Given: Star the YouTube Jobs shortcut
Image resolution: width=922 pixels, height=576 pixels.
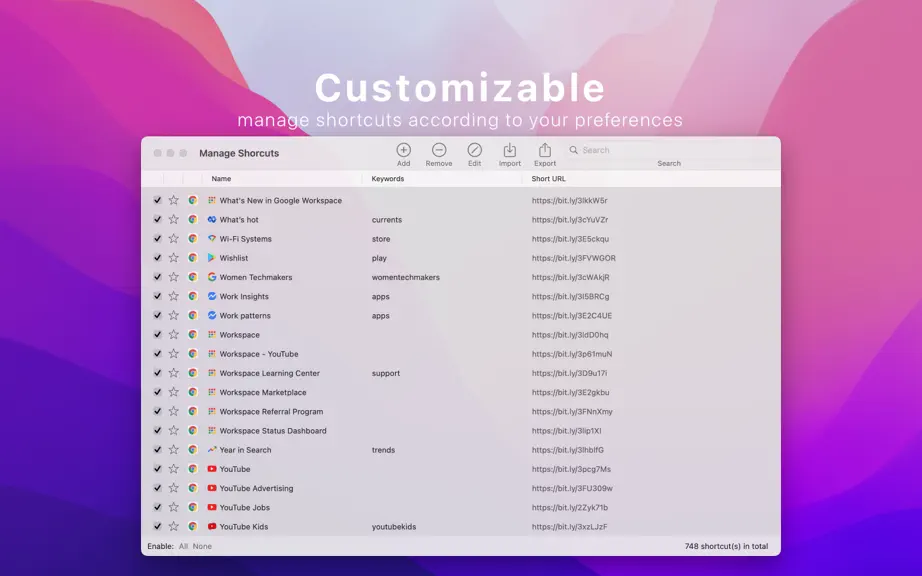Looking at the screenshot, I should tap(173, 507).
